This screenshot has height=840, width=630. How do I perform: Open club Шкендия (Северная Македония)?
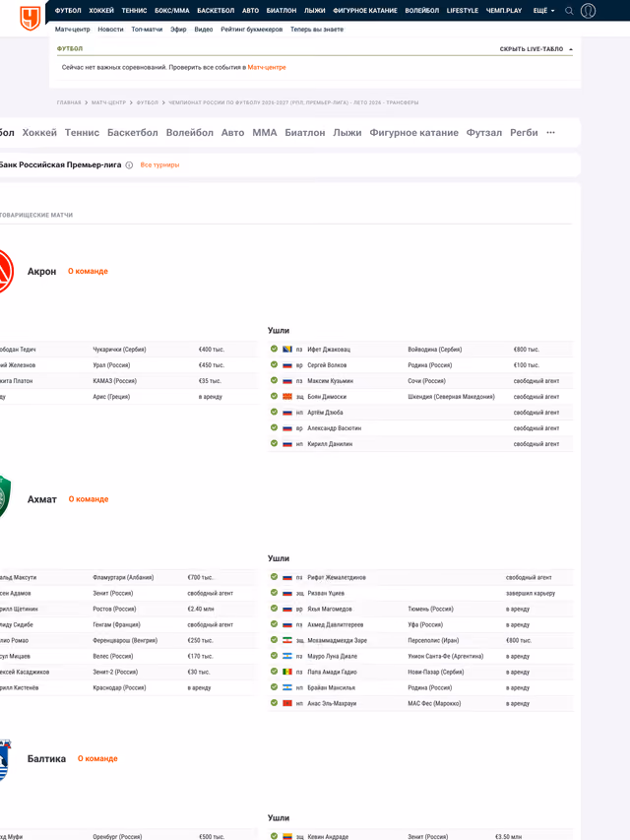tap(451, 397)
